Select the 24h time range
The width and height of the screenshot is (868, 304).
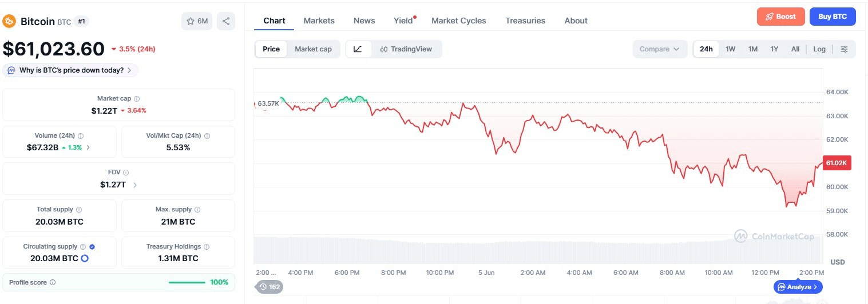706,49
